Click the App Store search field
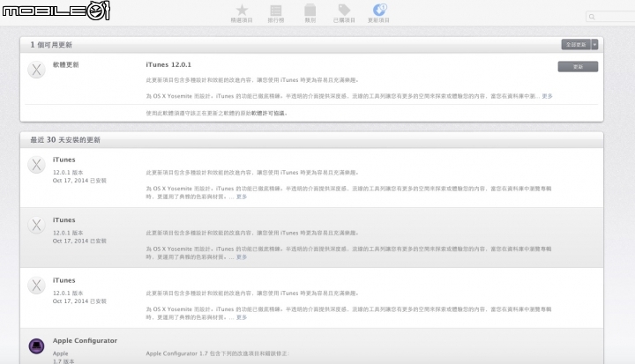Image resolution: width=635 pixels, height=364 pixels. (610, 17)
